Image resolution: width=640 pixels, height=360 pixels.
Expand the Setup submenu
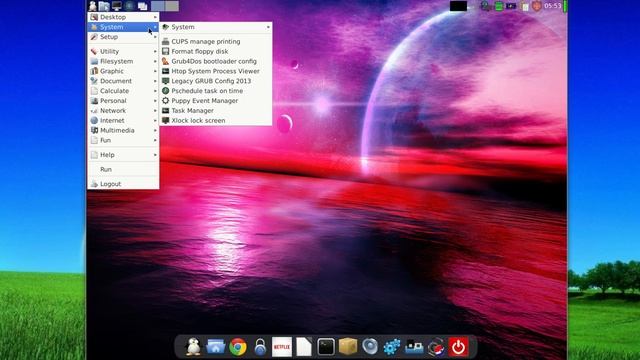[123, 37]
